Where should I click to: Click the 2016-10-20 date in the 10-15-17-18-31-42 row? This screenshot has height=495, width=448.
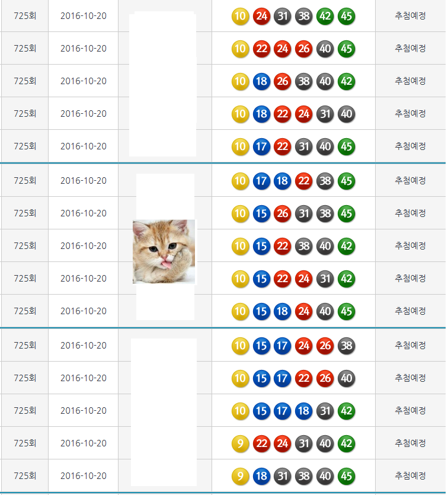click(84, 411)
